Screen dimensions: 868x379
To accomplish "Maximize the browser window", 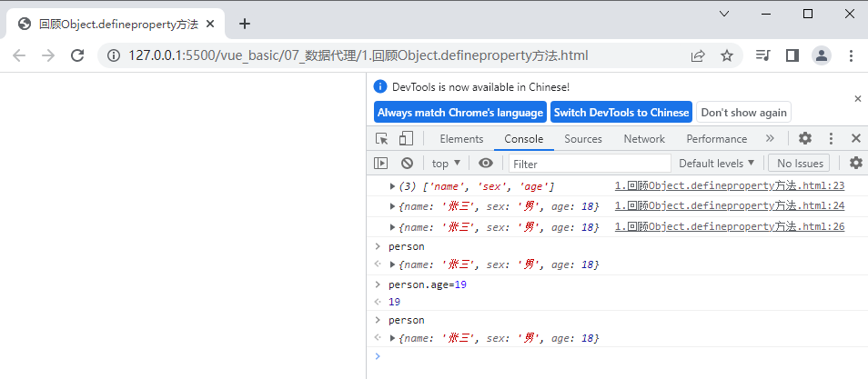I will click(808, 14).
